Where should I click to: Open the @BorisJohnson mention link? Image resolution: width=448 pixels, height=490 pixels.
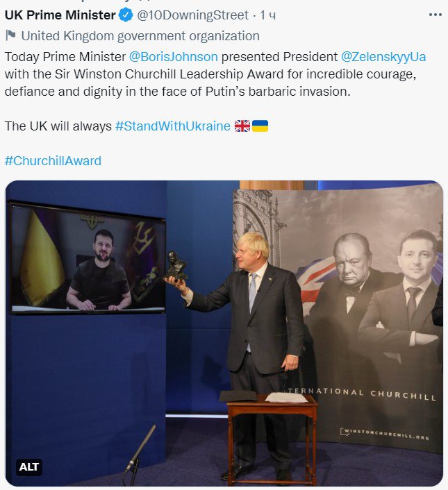pyautogui.click(x=173, y=57)
